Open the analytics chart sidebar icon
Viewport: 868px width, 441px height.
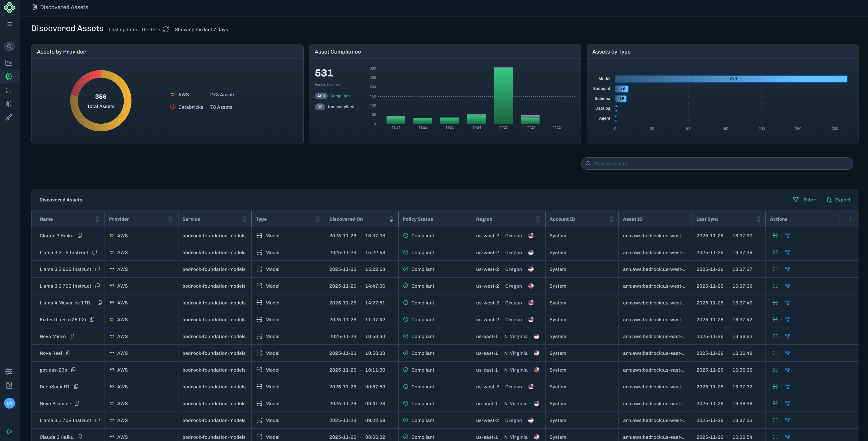(x=9, y=63)
